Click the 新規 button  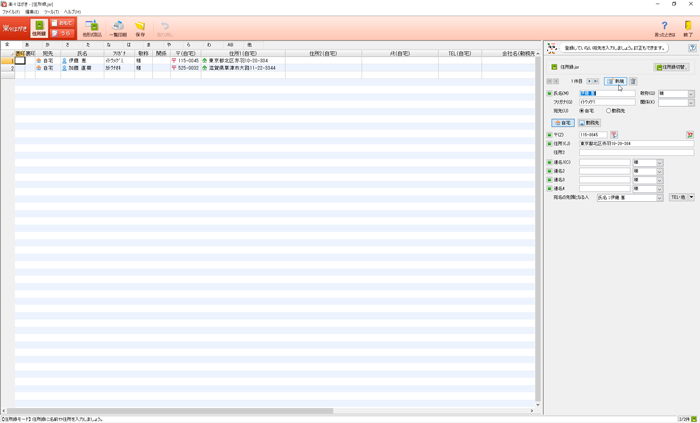[x=616, y=81]
